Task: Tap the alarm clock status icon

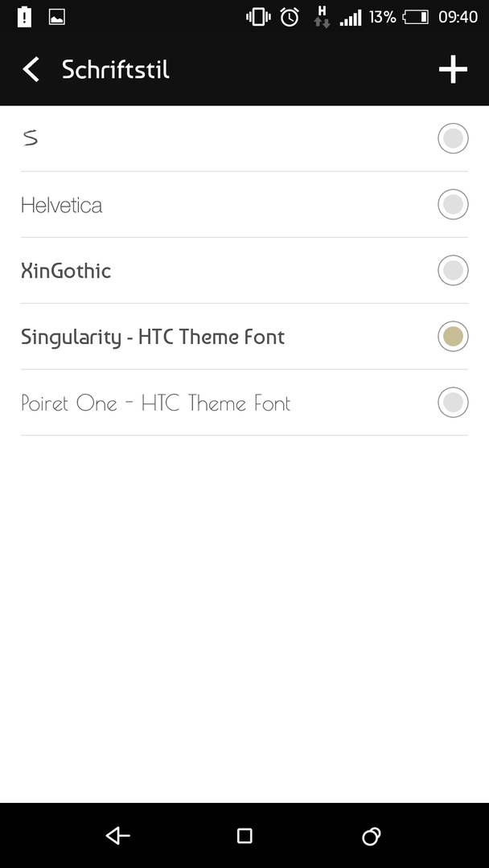Action: tap(290, 17)
